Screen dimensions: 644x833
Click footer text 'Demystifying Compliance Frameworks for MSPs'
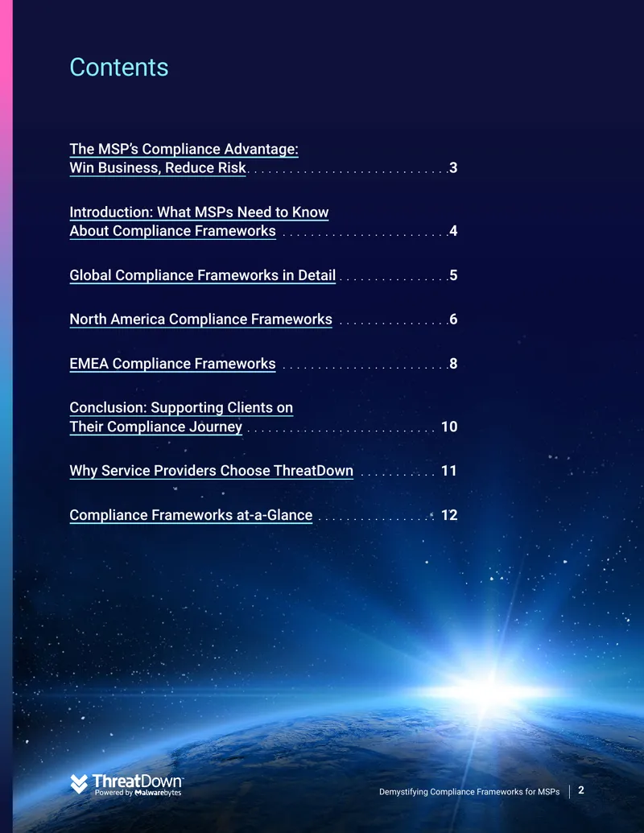pyautogui.click(x=469, y=792)
